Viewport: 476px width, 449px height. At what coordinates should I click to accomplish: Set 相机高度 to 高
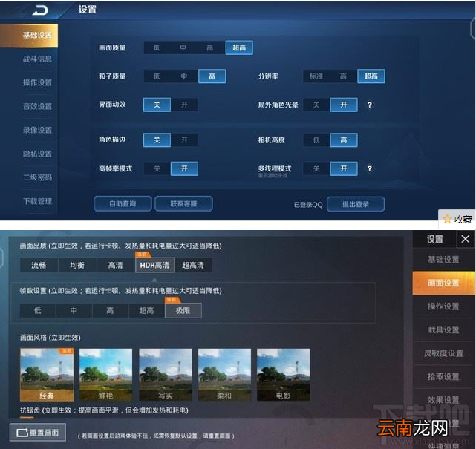344,140
